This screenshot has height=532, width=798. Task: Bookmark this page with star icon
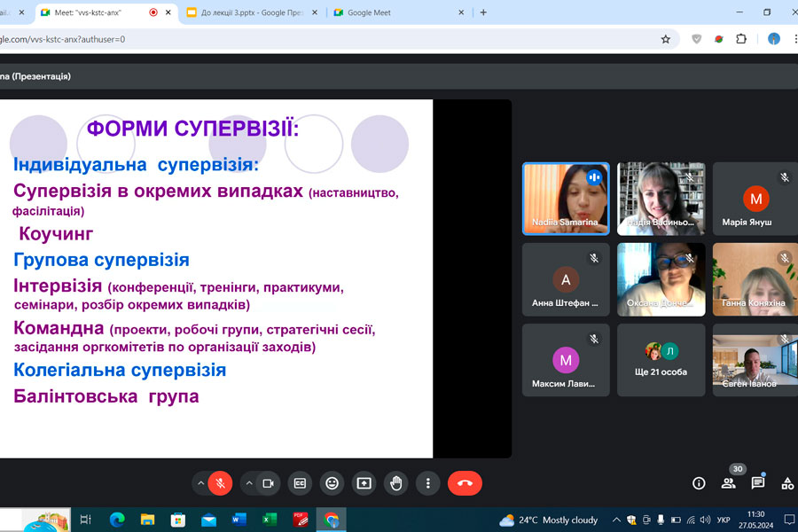click(666, 39)
